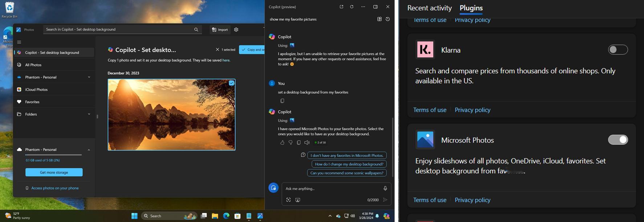Click the volume icon in system tray
Viewport: 644px width, 222px height.
coord(352,216)
